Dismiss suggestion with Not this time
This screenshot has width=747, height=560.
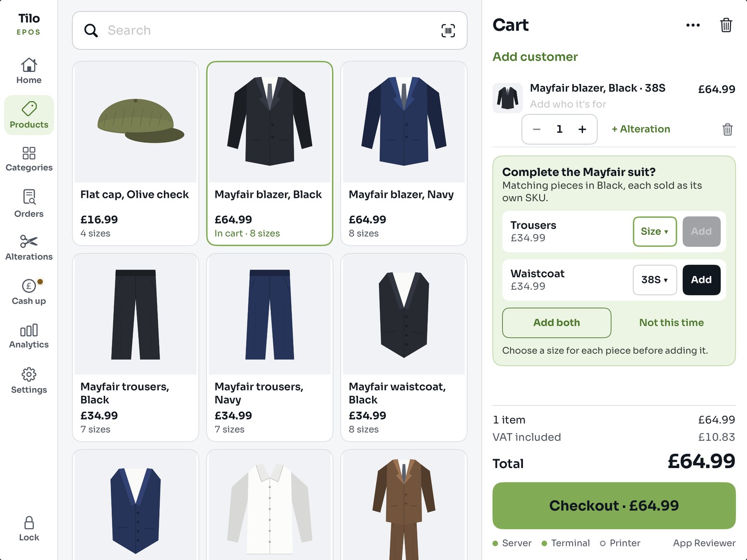coord(671,323)
